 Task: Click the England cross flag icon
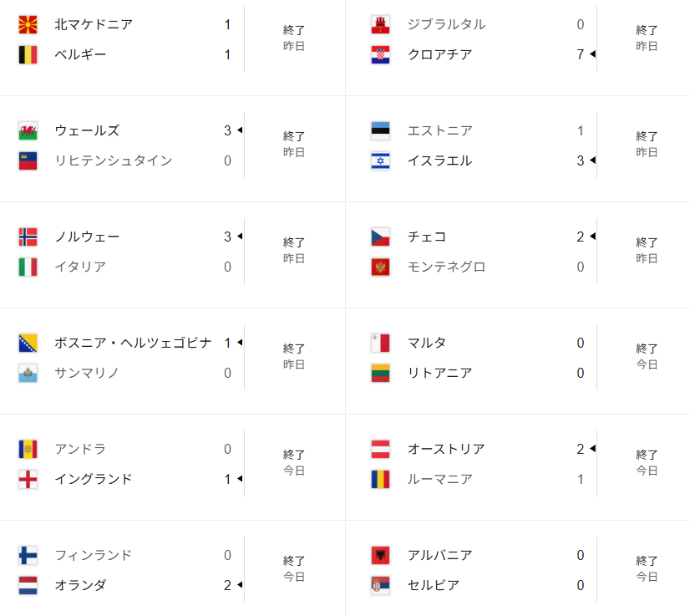(28, 480)
